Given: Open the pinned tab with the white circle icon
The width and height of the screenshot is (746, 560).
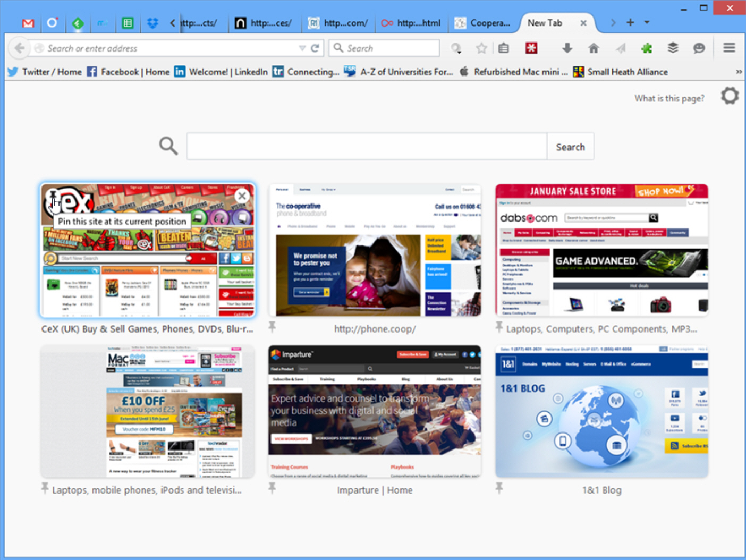Looking at the screenshot, I should (52, 23).
